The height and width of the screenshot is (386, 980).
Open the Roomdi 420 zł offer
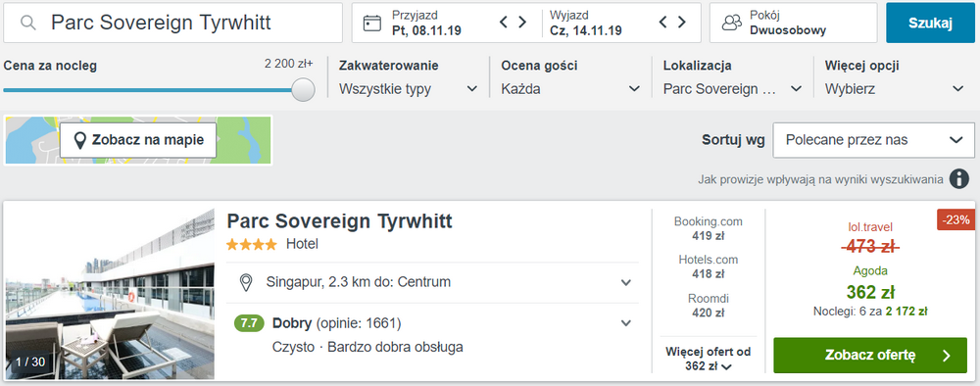pyautogui.click(x=709, y=306)
